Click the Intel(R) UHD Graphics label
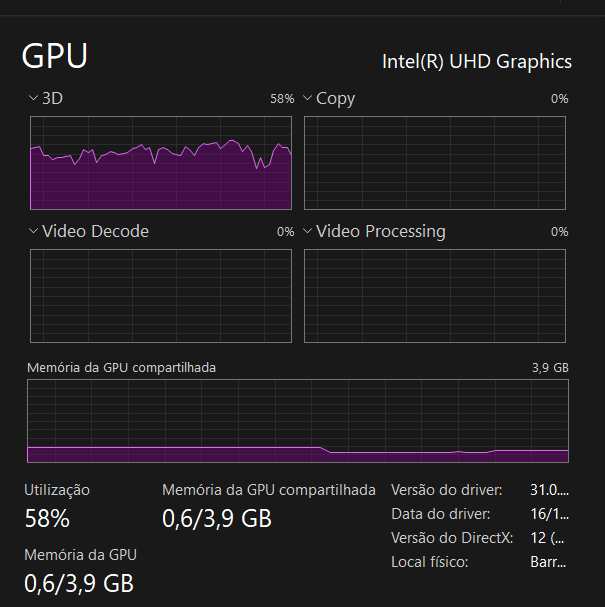Viewport: 605px width, 607px height. [477, 61]
